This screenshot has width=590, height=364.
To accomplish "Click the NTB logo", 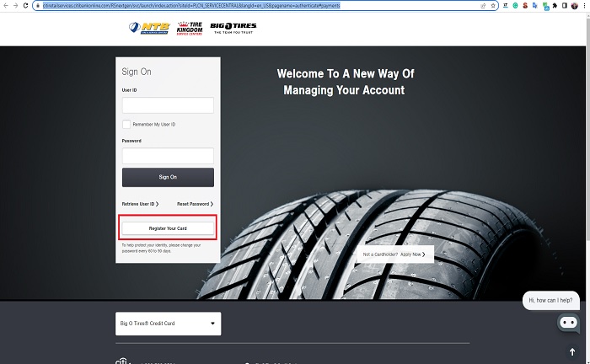I will point(149,28).
